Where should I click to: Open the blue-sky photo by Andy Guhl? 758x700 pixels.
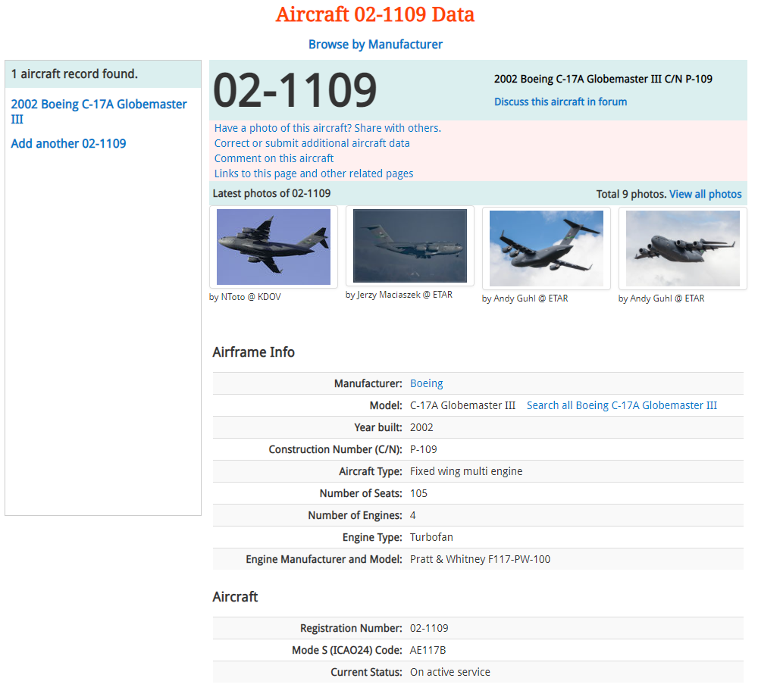[x=547, y=248]
